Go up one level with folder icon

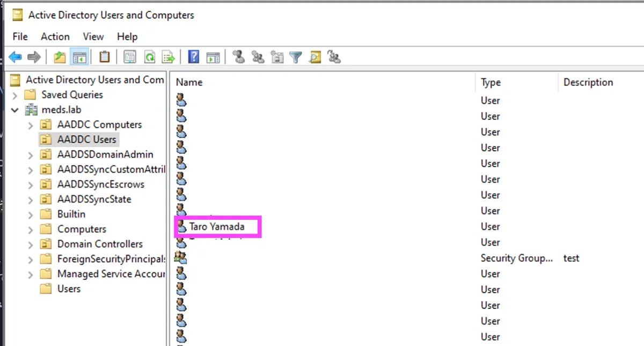click(x=60, y=57)
